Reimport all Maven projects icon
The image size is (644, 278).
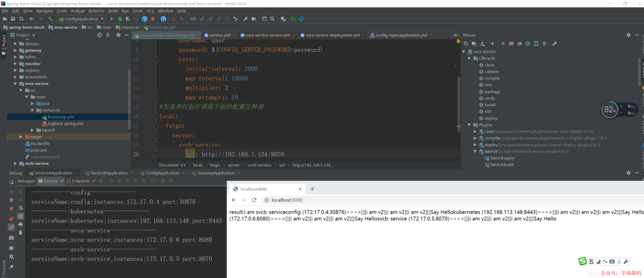click(466, 44)
